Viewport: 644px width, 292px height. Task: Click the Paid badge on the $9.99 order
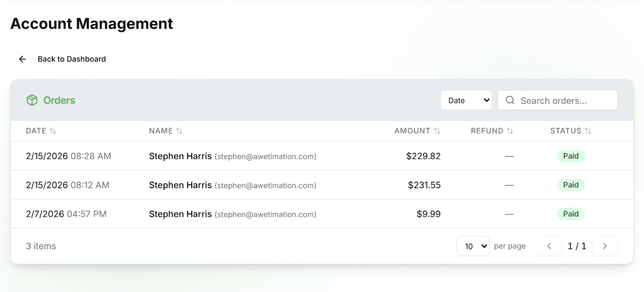point(571,213)
